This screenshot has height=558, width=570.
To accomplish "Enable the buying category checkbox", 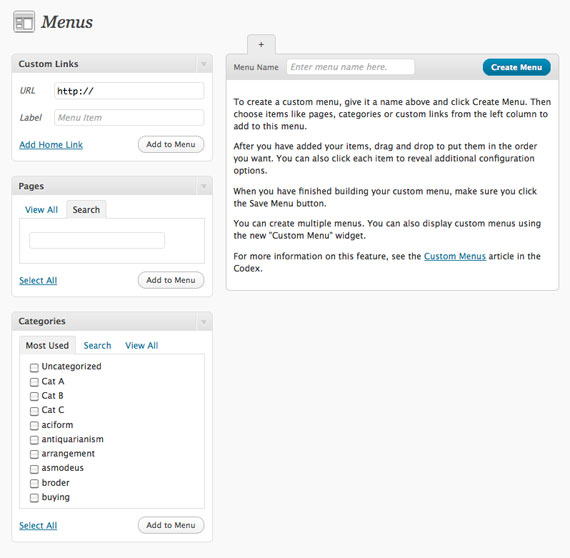I will [34, 498].
